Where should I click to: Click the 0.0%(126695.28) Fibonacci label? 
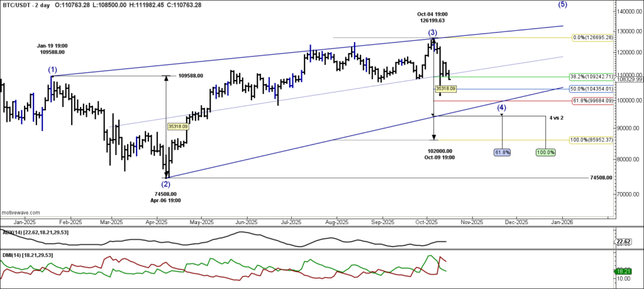[x=592, y=38]
